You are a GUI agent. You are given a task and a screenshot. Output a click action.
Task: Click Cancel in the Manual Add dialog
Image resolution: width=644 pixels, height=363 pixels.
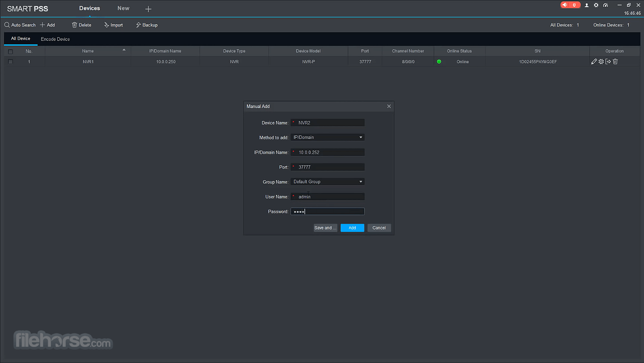tap(379, 228)
